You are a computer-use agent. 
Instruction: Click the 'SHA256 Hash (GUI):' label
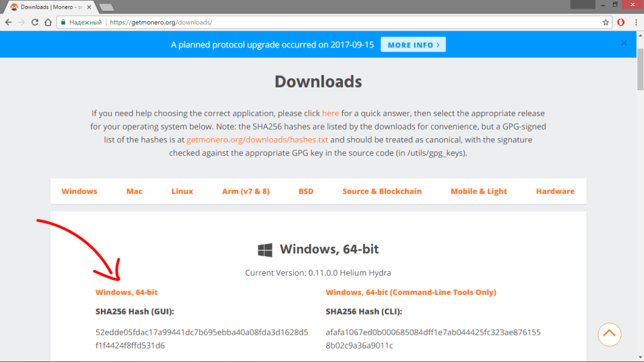[x=135, y=311]
